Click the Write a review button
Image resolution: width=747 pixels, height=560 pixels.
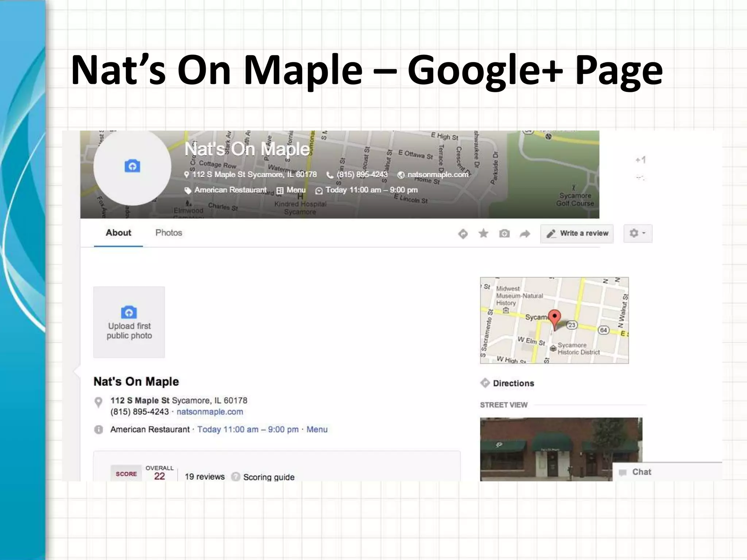pos(577,234)
